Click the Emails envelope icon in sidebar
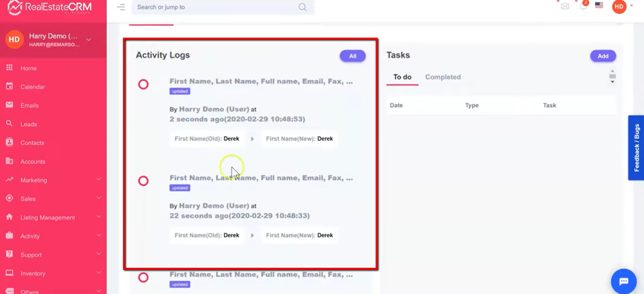The height and width of the screenshot is (294, 644). pyautogui.click(x=9, y=105)
